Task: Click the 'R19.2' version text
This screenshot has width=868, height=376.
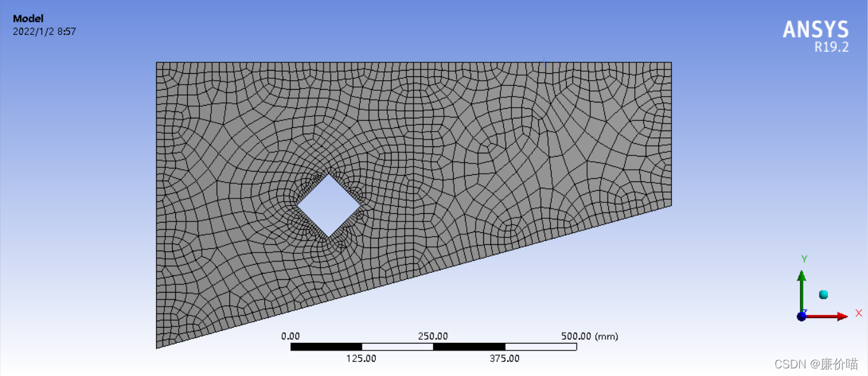Action: 832,46
